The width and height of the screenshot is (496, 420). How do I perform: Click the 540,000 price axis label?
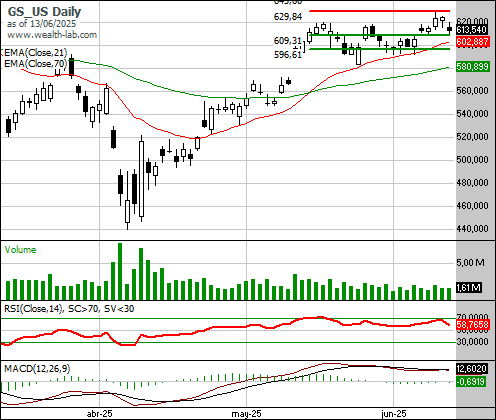coord(472,114)
